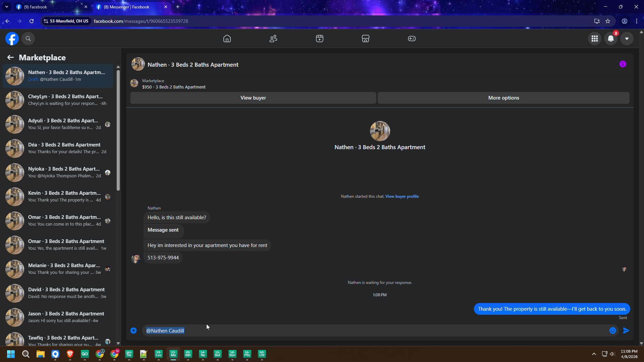Expand the account dropdown arrow
This screenshot has height=362, width=644.
coord(627,39)
